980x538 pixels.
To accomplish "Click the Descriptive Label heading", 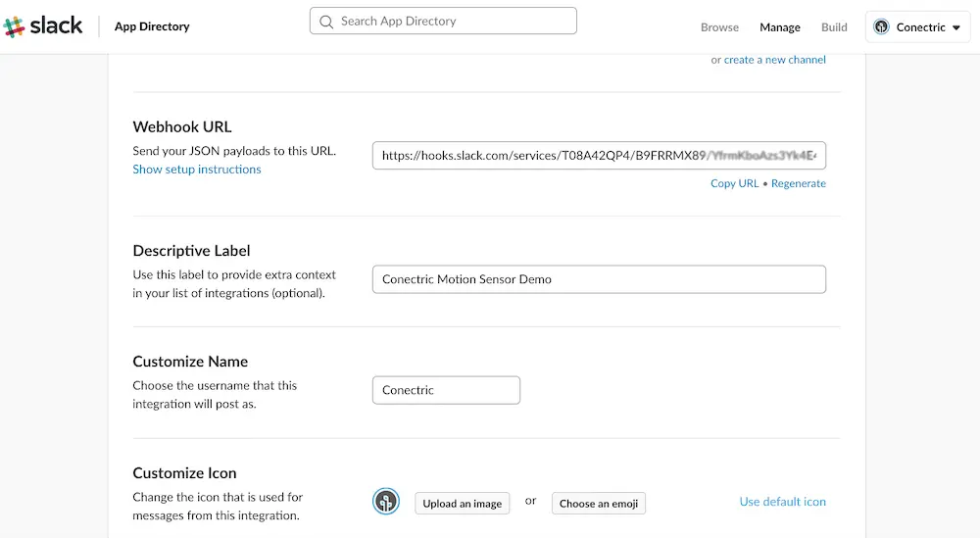I will (x=191, y=251).
